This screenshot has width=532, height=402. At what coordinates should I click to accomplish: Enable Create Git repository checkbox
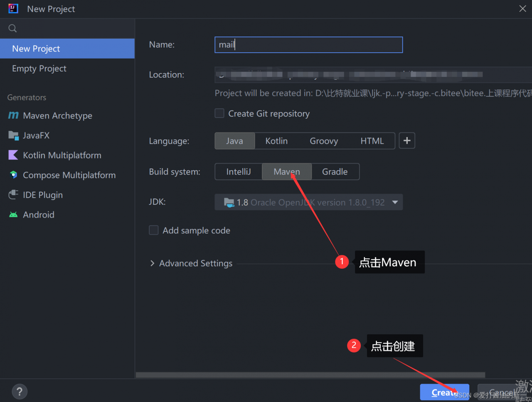click(x=219, y=113)
